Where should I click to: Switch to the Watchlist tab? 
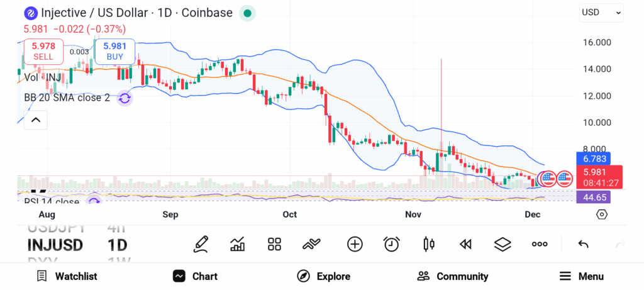pos(67,276)
